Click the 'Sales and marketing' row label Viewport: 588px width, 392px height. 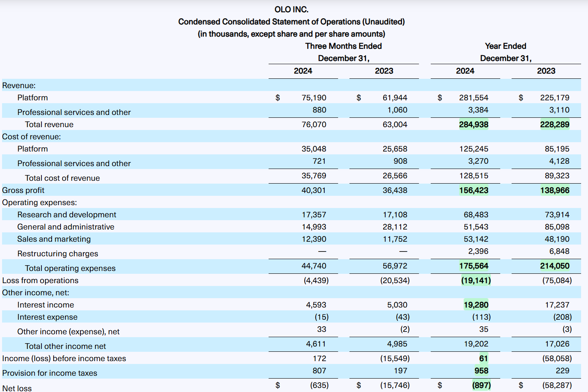pyautogui.click(x=54, y=239)
